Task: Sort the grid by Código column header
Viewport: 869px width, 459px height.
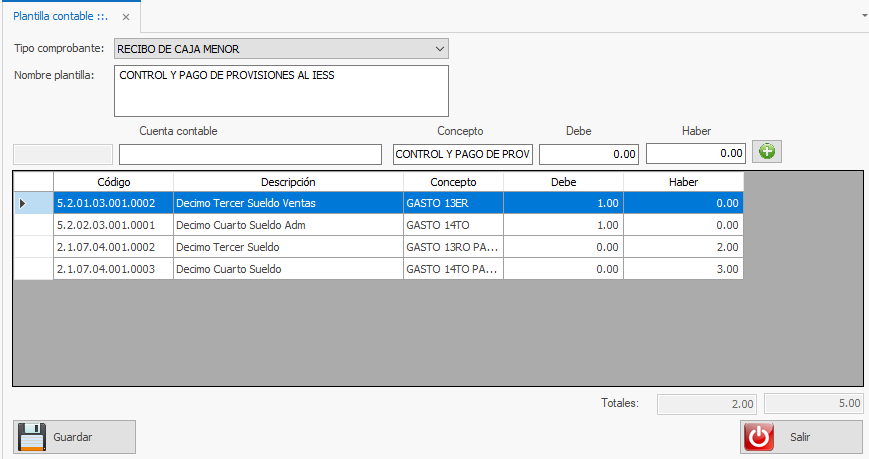Action: (113, 182)
